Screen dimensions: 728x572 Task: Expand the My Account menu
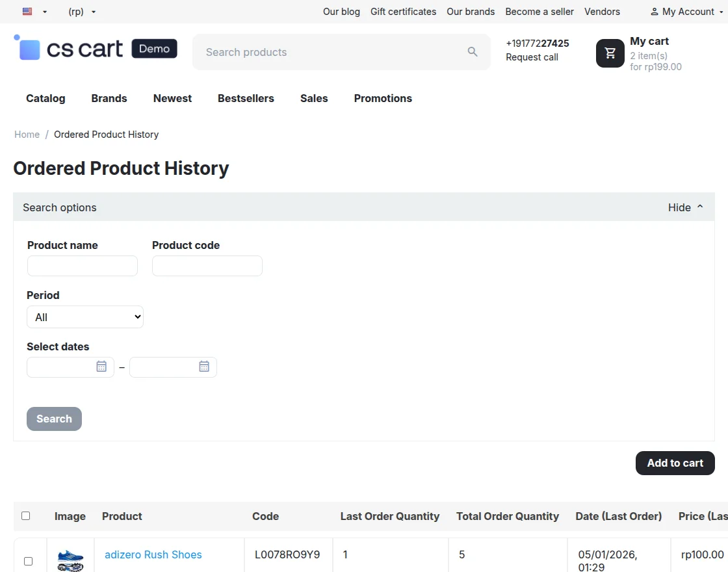point(686,12)
